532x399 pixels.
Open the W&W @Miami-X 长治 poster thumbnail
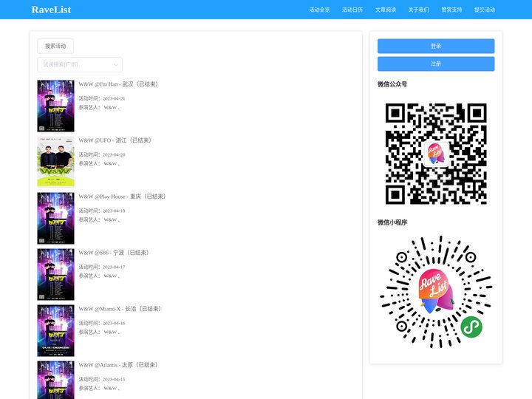pyautogui.click(x=55, y=330)
